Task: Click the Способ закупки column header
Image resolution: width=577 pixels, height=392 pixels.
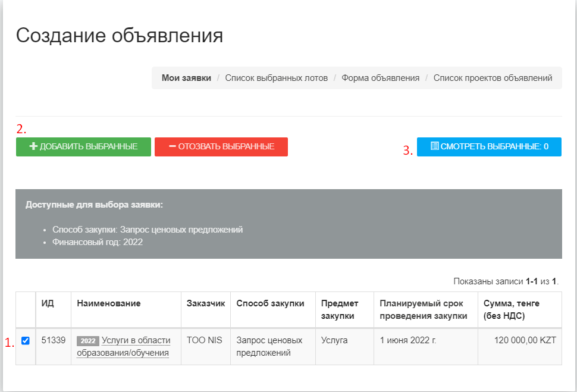Action: pos(270,303)
